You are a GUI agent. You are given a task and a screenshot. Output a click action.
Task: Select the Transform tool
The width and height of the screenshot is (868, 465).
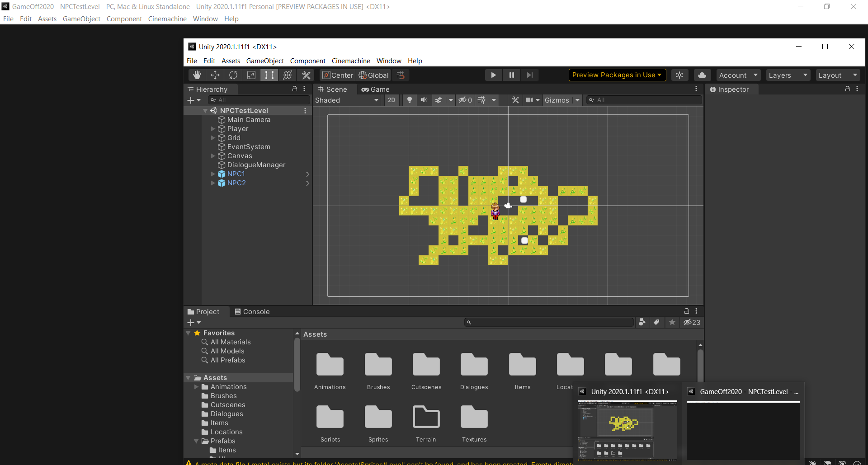point(288,75)
